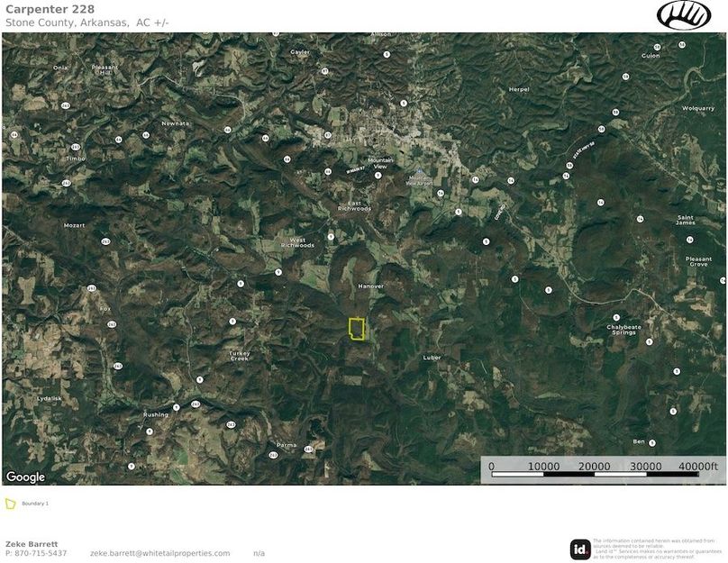Click the phone number 870-715-5437
The width and height of the screenshot is (728, 563).
pos(41,553)
